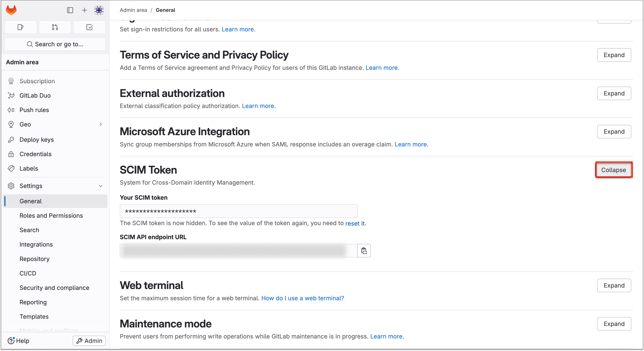Open assigned issues icon button
This screenshot has width=644, height=351.
pos(21,27)
